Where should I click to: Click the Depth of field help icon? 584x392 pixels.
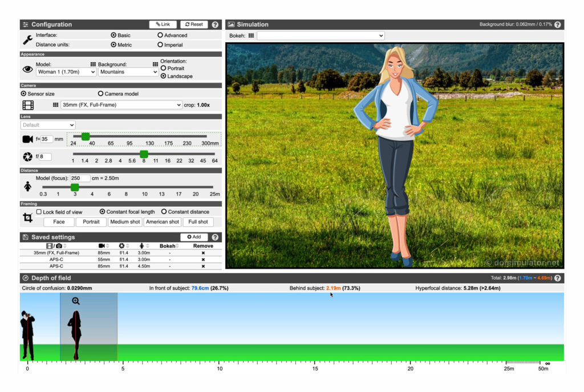pos(557,278)
